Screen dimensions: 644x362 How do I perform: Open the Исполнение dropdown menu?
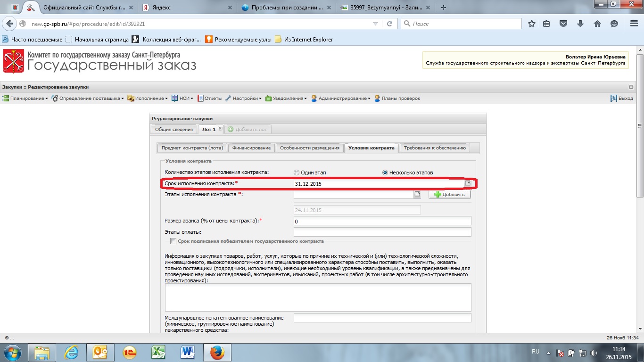pyautogui.click(x=148, y=99)
